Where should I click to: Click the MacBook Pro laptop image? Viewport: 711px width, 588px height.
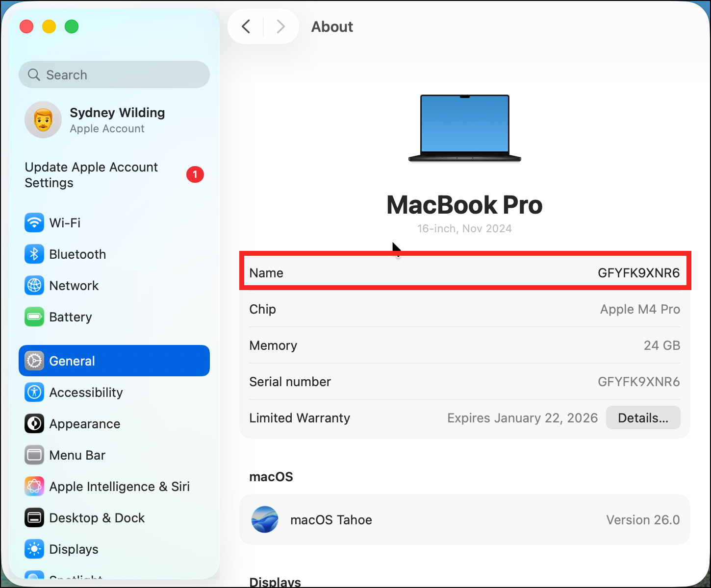pyautogui.click(x=464, y=128)
